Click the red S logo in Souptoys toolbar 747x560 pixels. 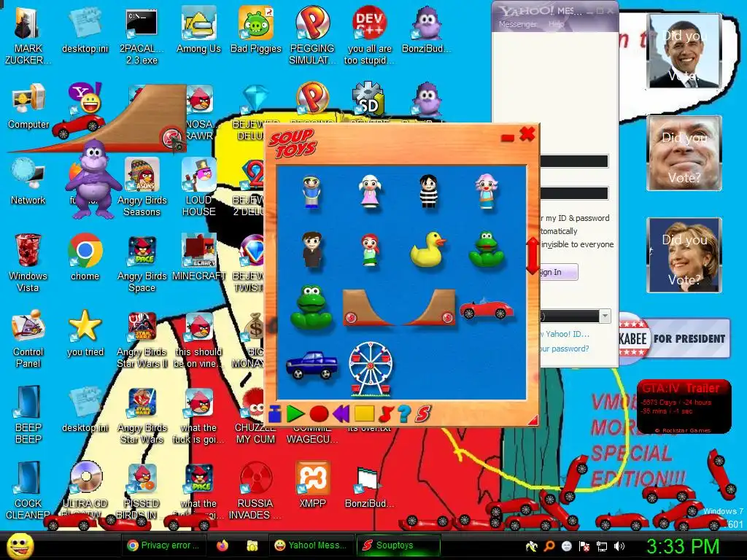point(422,413)
